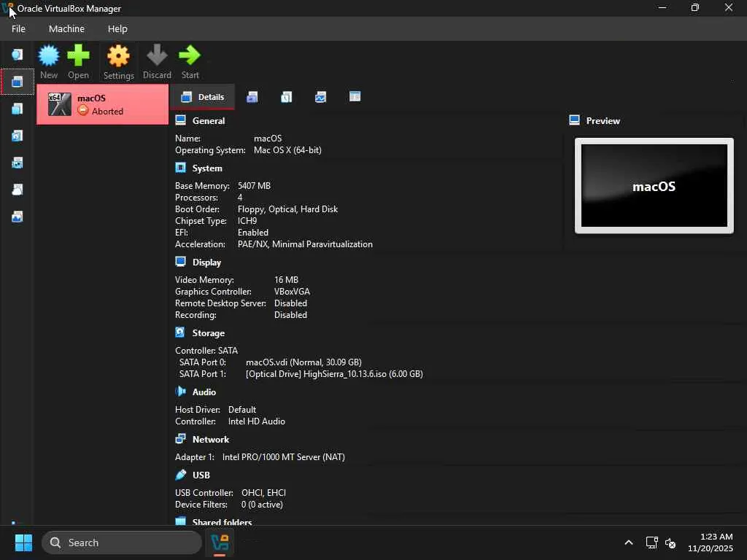
Task: Click the Base Memory value 5407 MB
Action: coord(254,186)
